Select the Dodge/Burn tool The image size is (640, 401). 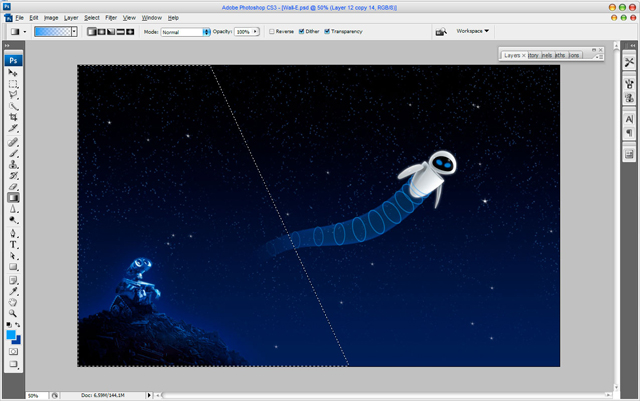[x=13, y=220]
